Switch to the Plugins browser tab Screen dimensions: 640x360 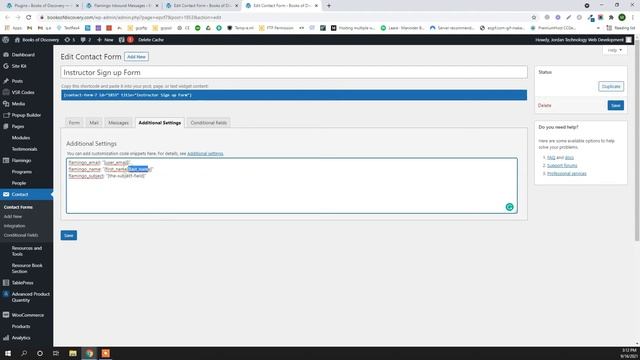click(42, 6)
